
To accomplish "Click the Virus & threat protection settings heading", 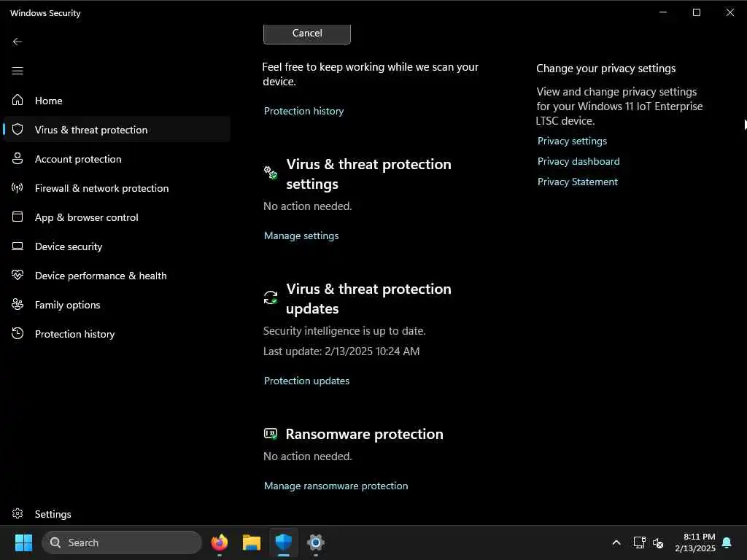I will pos(368,174).
